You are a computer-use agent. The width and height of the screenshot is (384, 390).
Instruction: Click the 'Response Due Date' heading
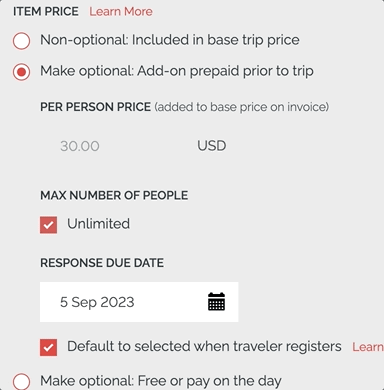point(102,263)
